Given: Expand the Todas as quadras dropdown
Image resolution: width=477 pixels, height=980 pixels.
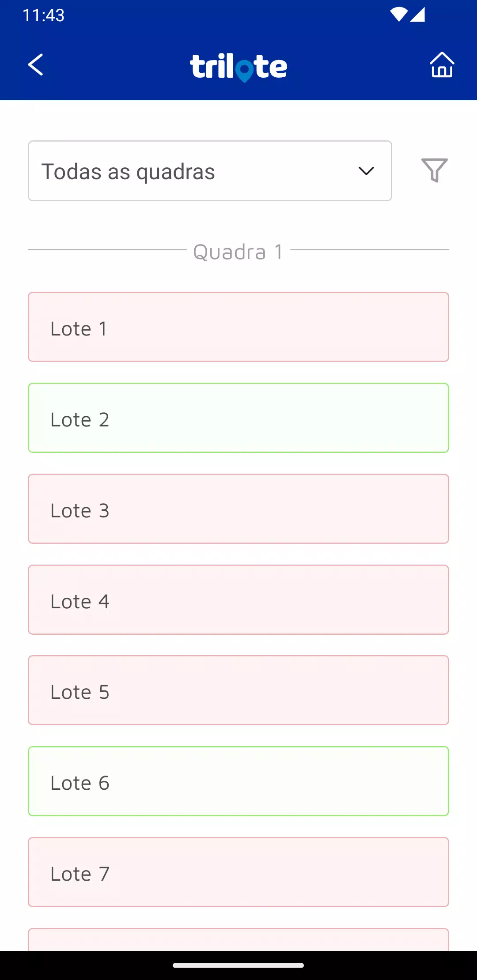Looking at the screenshot, I should pyautogui.click(x=209, y=171).
